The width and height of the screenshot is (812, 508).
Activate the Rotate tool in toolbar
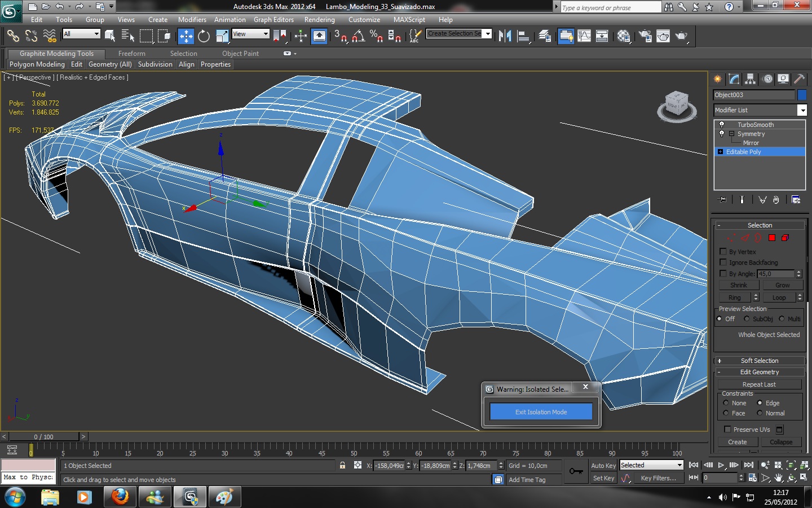point(204,36)
